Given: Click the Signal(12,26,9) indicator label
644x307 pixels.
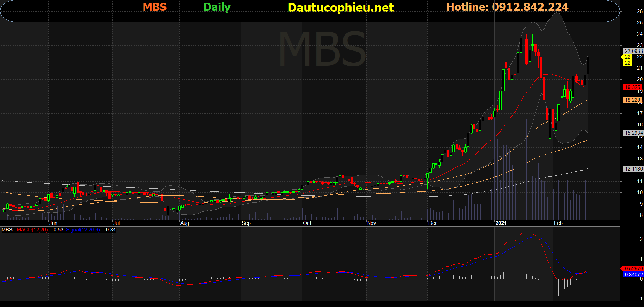Looking at the screenshot, I should (83, 230).
